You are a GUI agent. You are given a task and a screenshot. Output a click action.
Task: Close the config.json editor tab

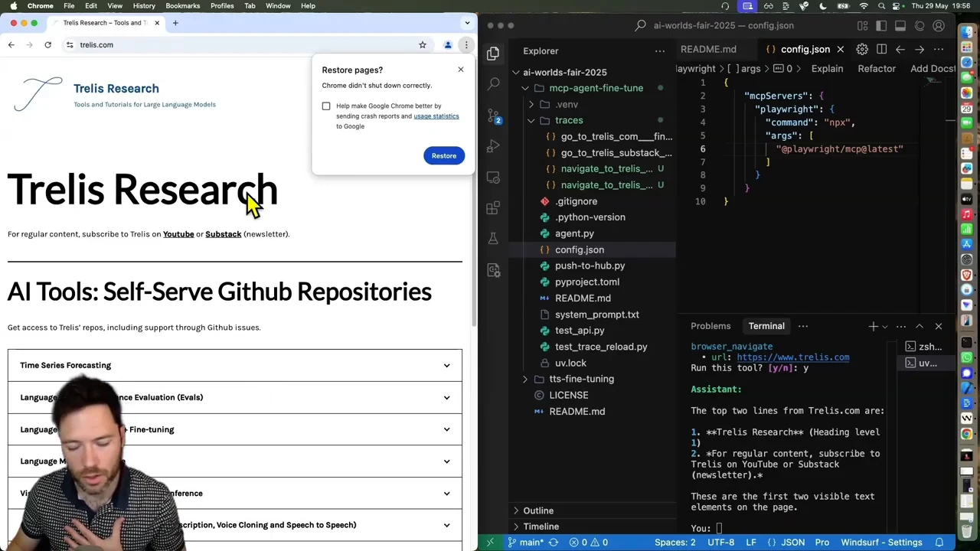pyautogui.click(x=840, y=50)
